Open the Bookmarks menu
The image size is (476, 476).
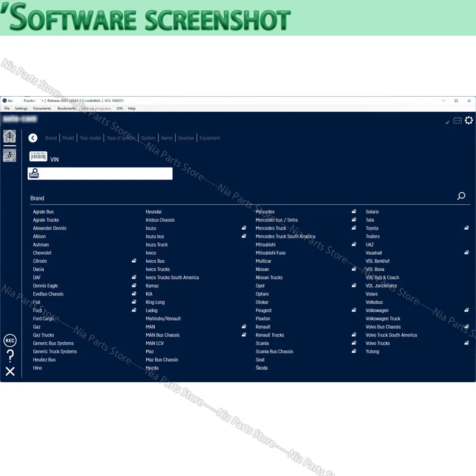tap(67, 109)
